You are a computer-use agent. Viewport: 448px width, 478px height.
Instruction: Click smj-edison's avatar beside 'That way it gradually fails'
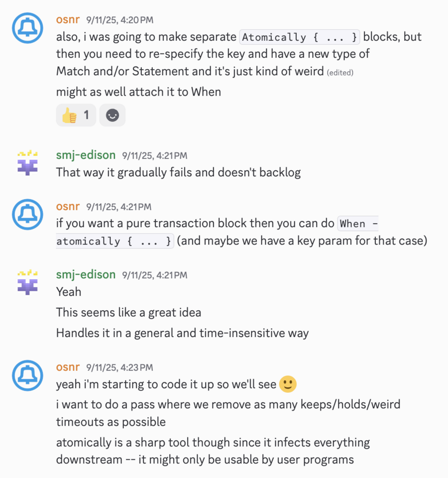tap(28, 163)
